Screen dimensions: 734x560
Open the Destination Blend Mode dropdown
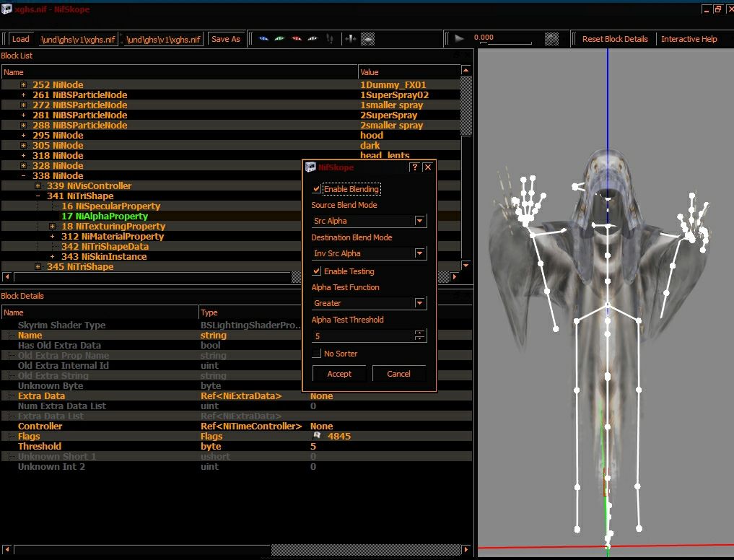(x=370, y=253)
